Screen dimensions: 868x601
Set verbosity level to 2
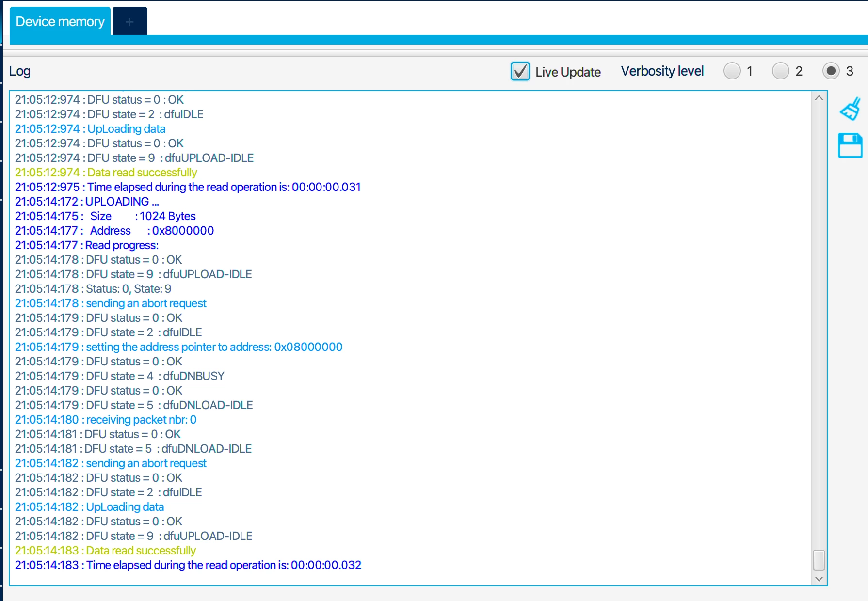coord(781,71)
